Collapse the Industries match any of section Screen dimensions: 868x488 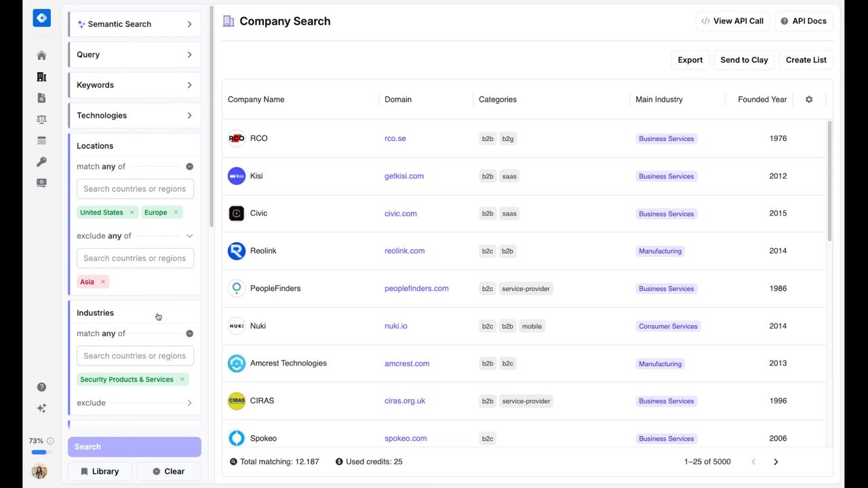pos(189,333)
